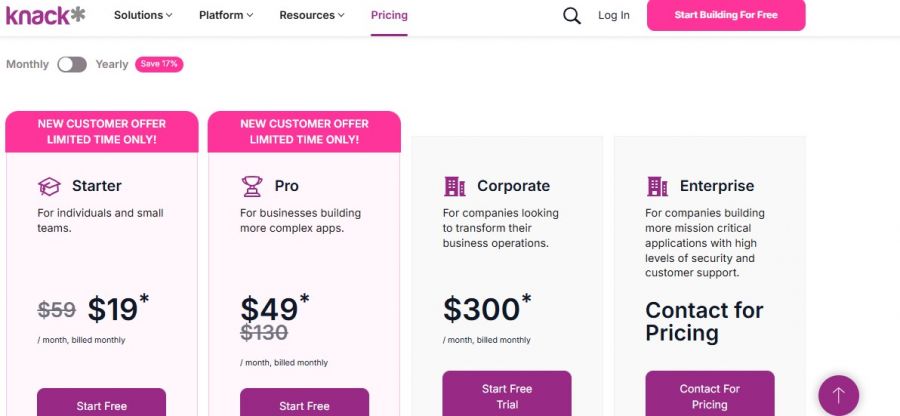Open the search magnifier icon
The image size is (900, 416).
click(x=572, y=15)
